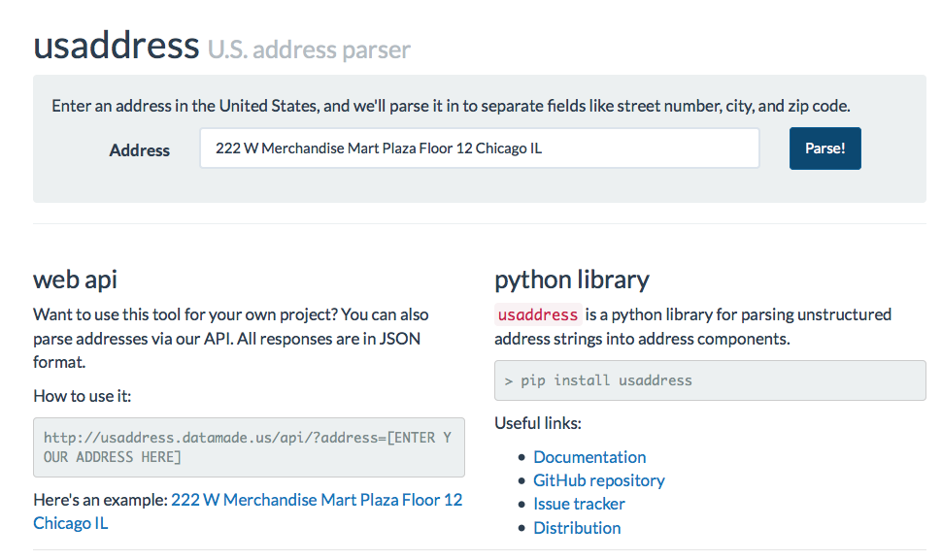This screenshot has height=560, width=942.
Task: Click the Want to use this tool paragraph
Action: [231, 338]
